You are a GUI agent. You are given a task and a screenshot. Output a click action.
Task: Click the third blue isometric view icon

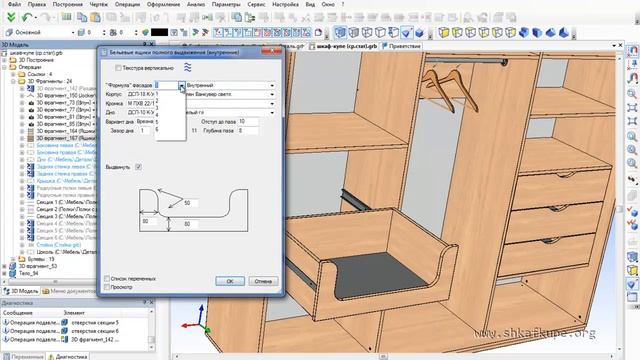click(551, 32)
